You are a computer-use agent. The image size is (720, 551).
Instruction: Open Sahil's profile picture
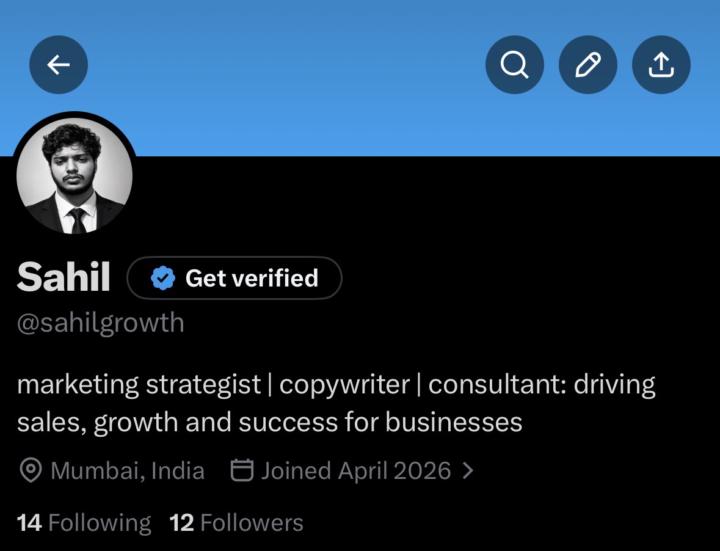74,175
